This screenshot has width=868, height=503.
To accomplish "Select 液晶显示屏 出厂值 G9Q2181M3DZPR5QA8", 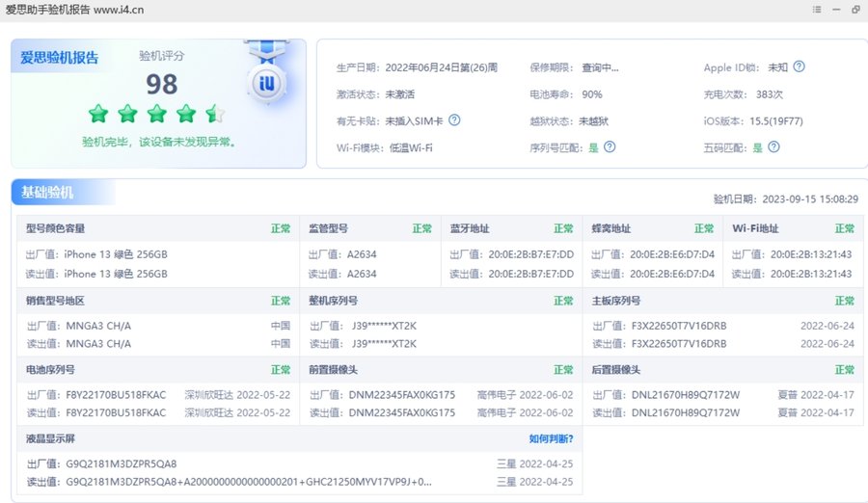I will pos(122,463).
